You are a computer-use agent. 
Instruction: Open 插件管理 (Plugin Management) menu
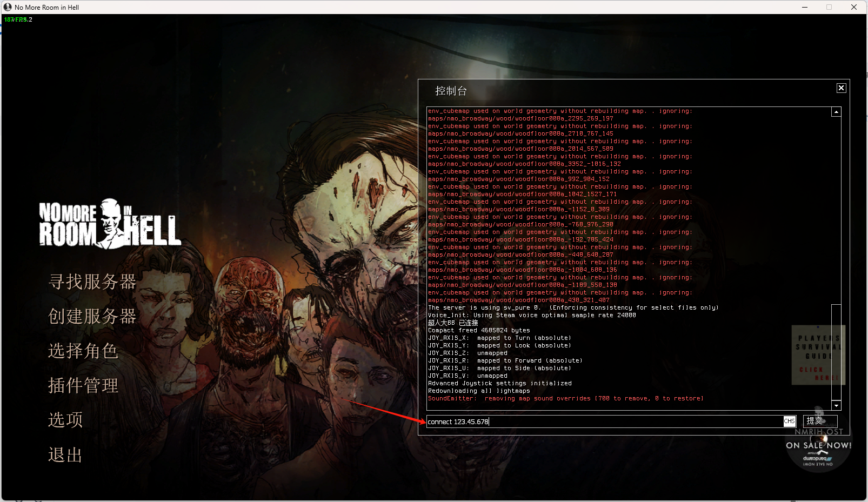click(83, 385)
